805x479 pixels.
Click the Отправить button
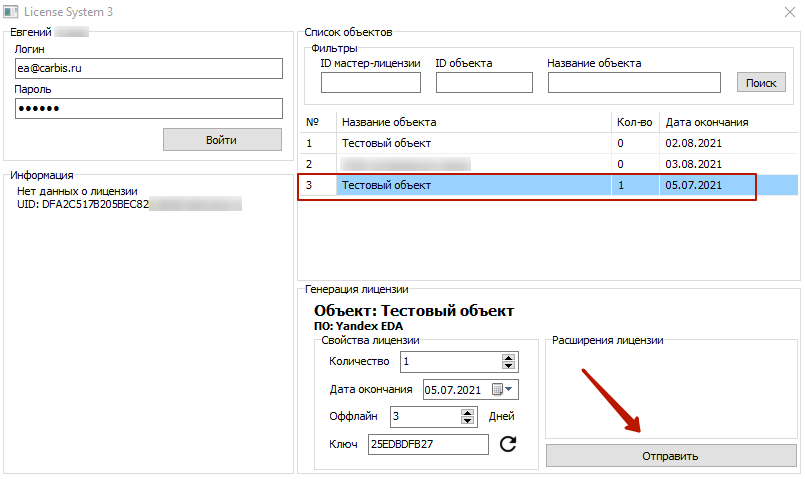(670, 456)
